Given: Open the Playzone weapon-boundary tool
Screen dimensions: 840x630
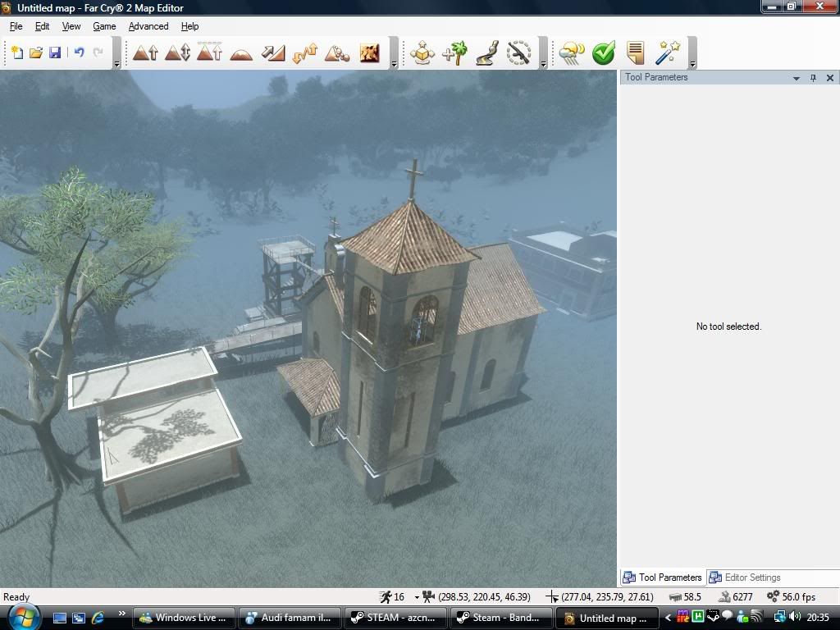Looking at the screenshot, I should click(519, 52).
